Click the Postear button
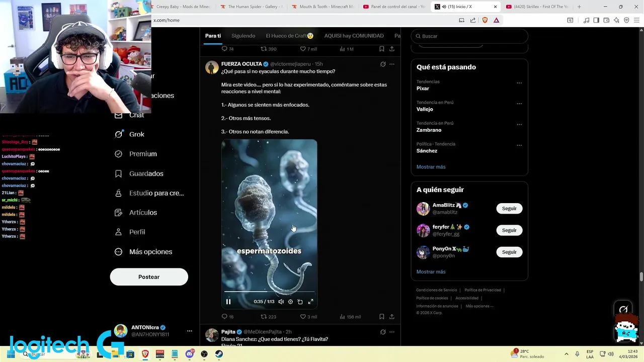 coord(149,277)
